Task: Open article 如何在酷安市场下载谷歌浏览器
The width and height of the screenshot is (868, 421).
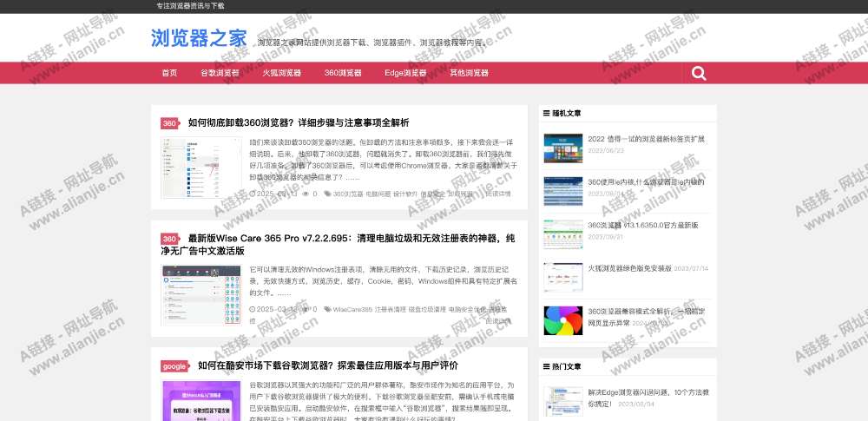Action: 328,365
